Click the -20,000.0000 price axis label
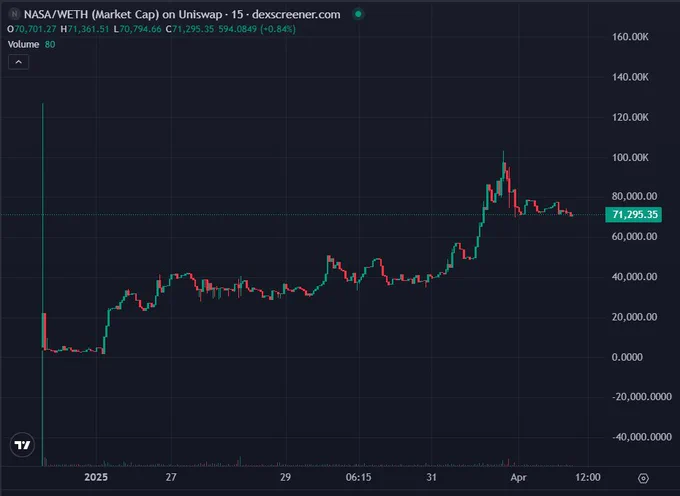This screenshot has width=680, height=496. 642,397
